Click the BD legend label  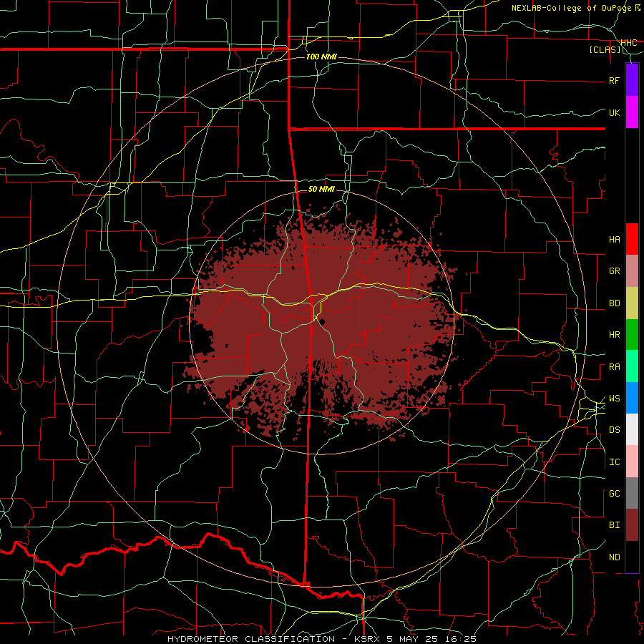(x=614, y=303)
